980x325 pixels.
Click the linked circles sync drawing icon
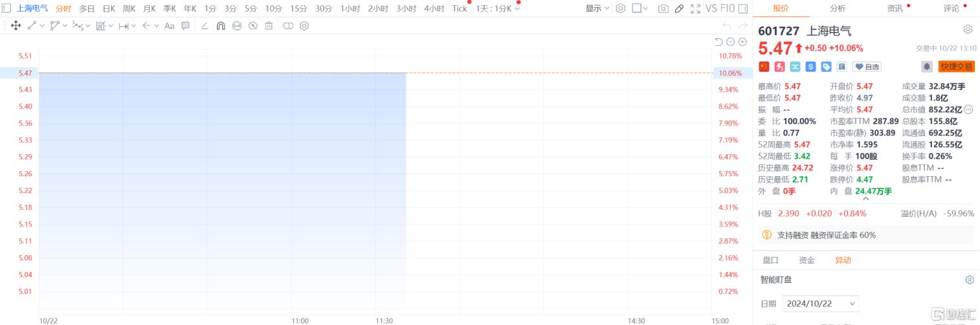[x=288, y=26]
